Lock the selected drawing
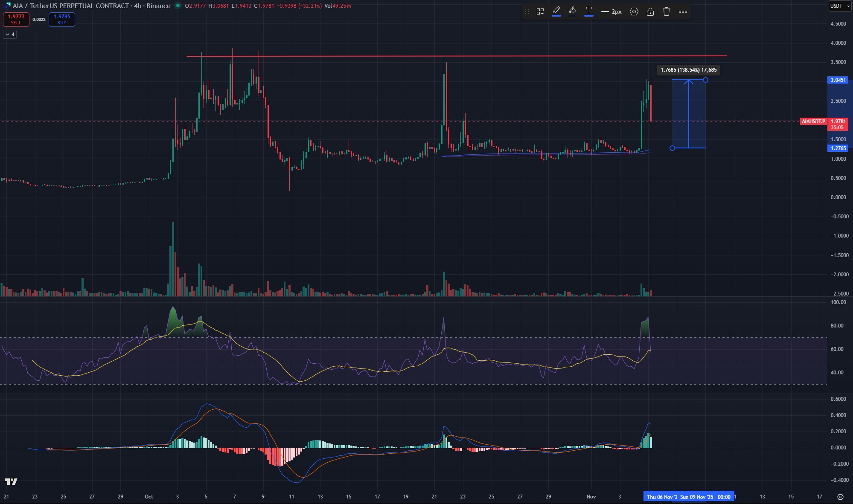This screenshot has width=853, height=504. pyautogui.click(x=650, y=12)
